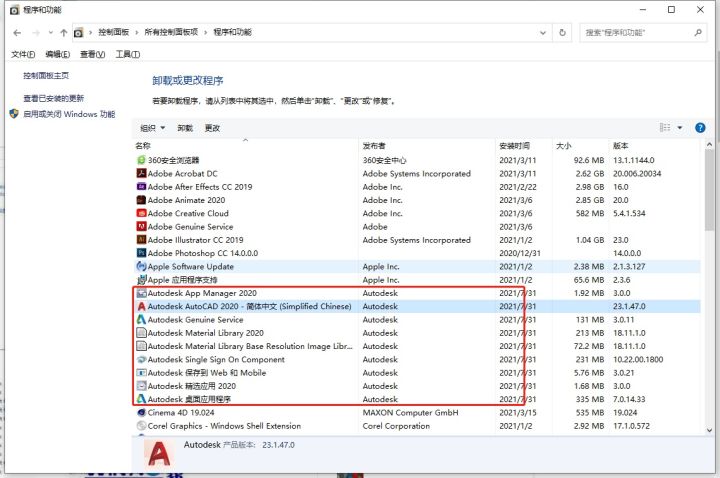This screenshot has height=478, width=720.
Task: Click the red AutoCAD 2020 list icon
Action: click(141, 306)
